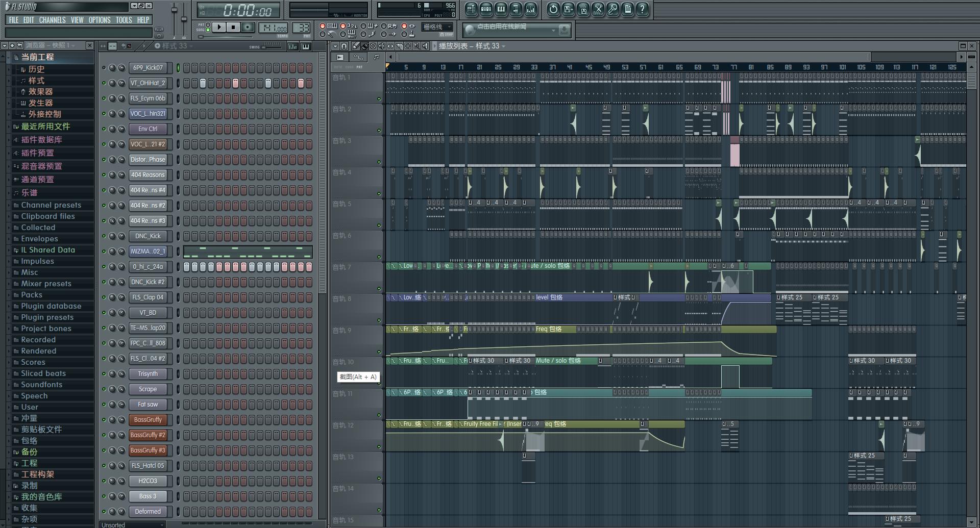The image size is (980, 528).
Task: Select the playlist playback speaker tool
Action: click(x=425, y=46)
